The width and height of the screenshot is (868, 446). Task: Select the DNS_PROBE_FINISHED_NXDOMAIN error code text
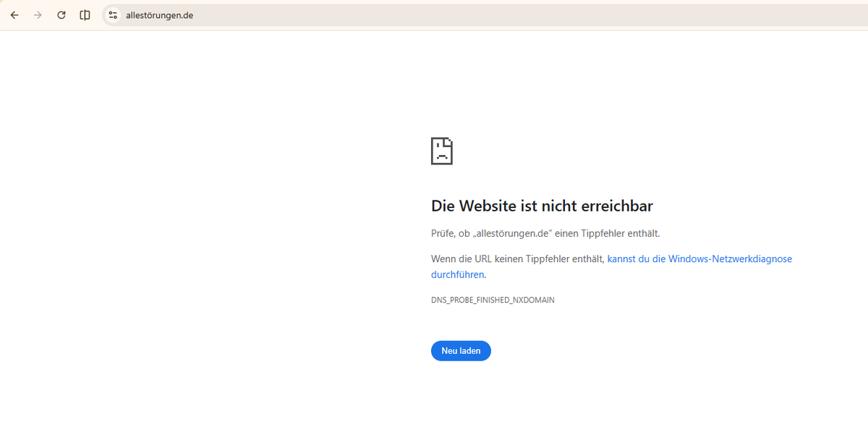click(x=493, y=300)
